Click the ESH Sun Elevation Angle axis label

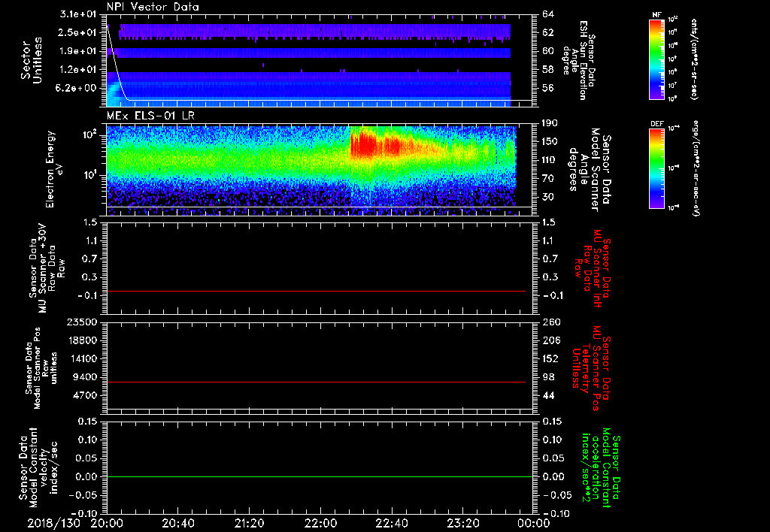[x=578, y=60]
